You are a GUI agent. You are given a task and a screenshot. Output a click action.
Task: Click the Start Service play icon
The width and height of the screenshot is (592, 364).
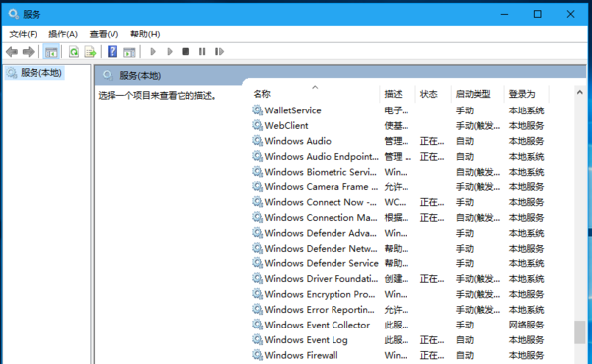coord(153,51)
